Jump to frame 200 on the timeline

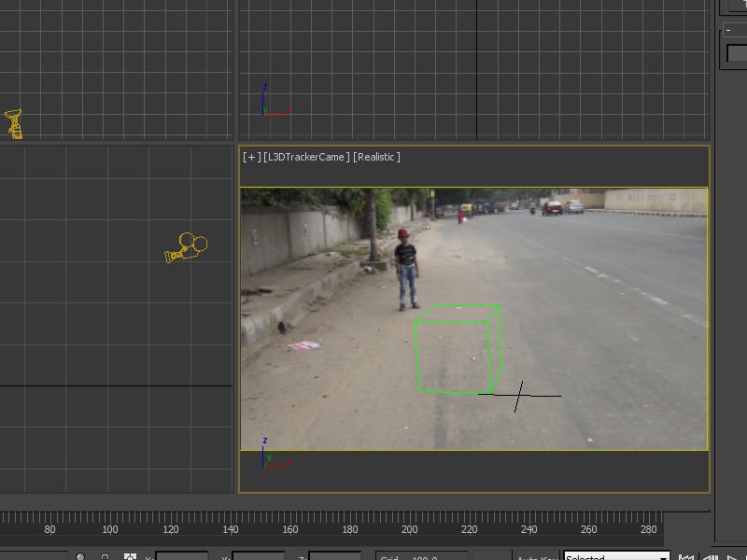(x=409, y=529)
